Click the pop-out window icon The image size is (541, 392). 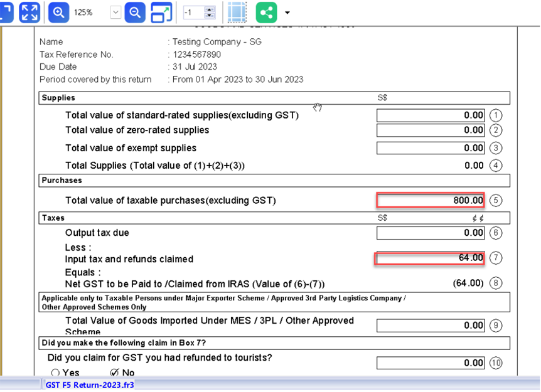[x=161, y=12]
